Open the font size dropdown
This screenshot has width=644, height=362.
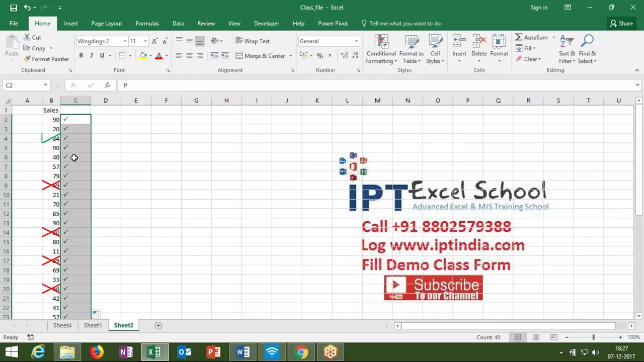(x=145, y=41)
